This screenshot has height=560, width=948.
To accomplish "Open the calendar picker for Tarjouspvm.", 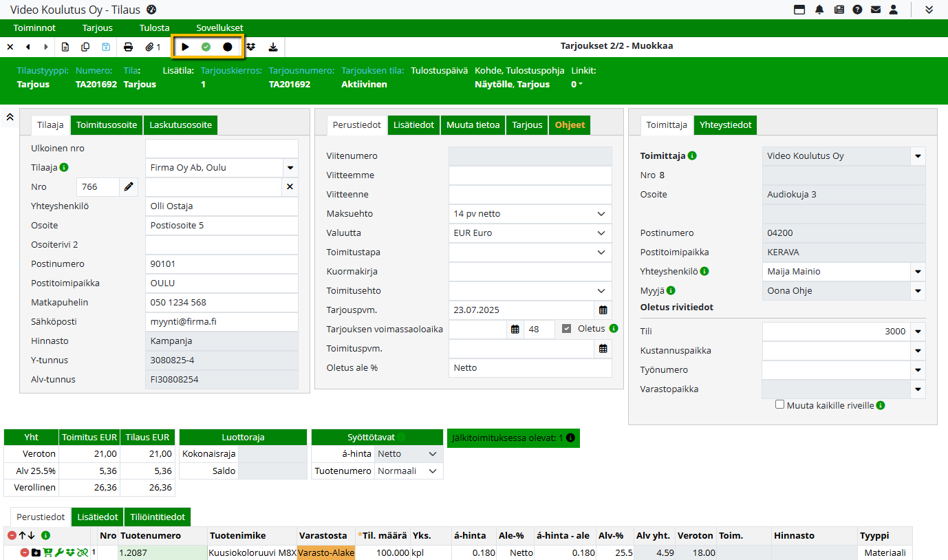I will point(603,310).
